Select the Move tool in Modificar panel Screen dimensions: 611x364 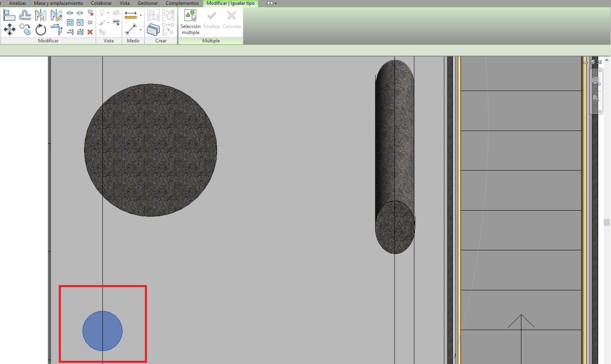[9, 29]
